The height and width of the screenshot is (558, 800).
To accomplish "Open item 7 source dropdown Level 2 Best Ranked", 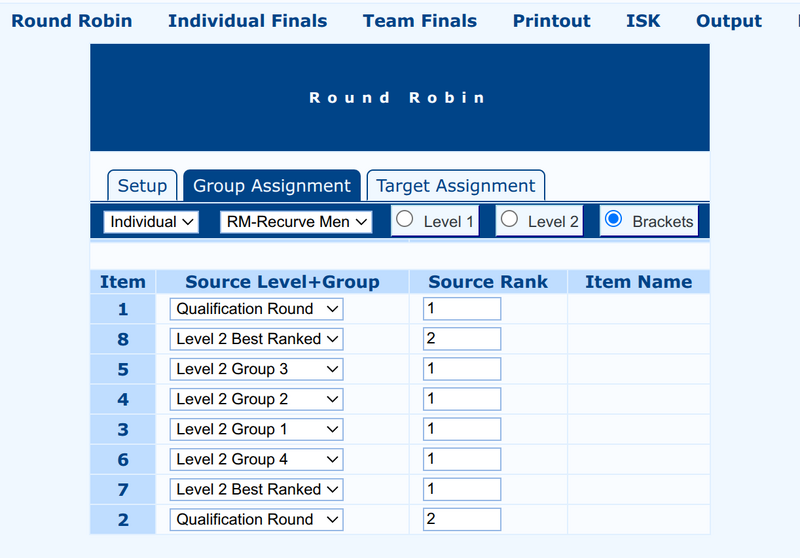I will point(256,490).
